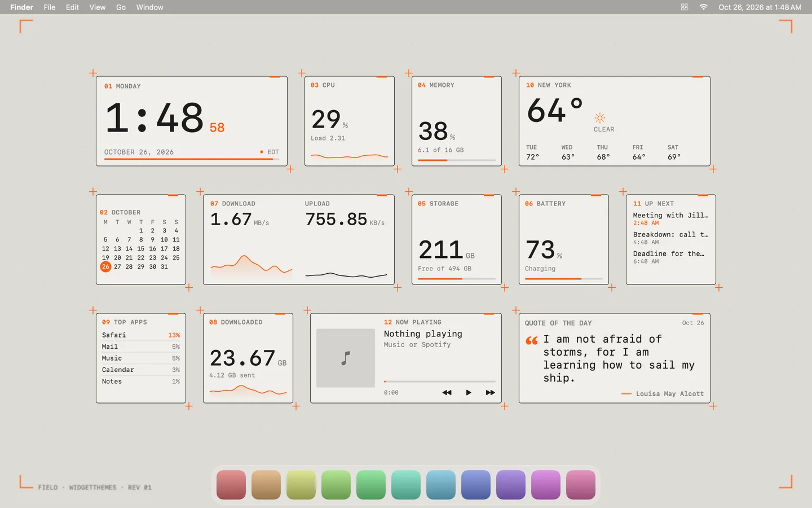This screenshot has height=508, width=812.
Task: Open the red dock icon
Action: point(231,485)
